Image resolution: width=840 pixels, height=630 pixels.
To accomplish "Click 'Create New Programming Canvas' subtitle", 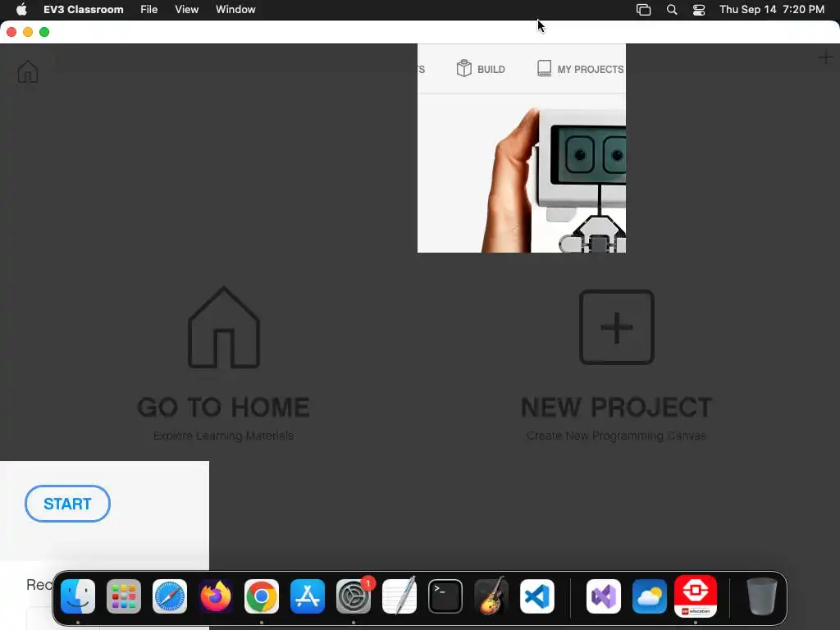I will click(x=617, y=436).
